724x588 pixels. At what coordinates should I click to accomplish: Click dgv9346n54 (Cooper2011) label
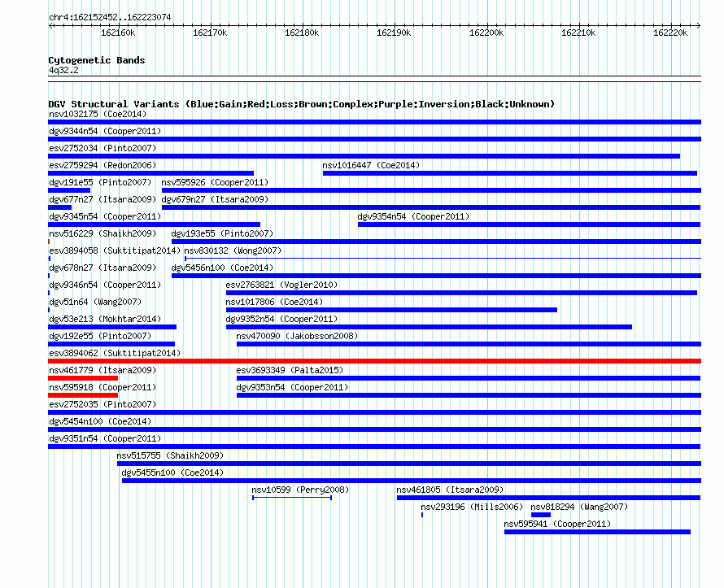105,285
